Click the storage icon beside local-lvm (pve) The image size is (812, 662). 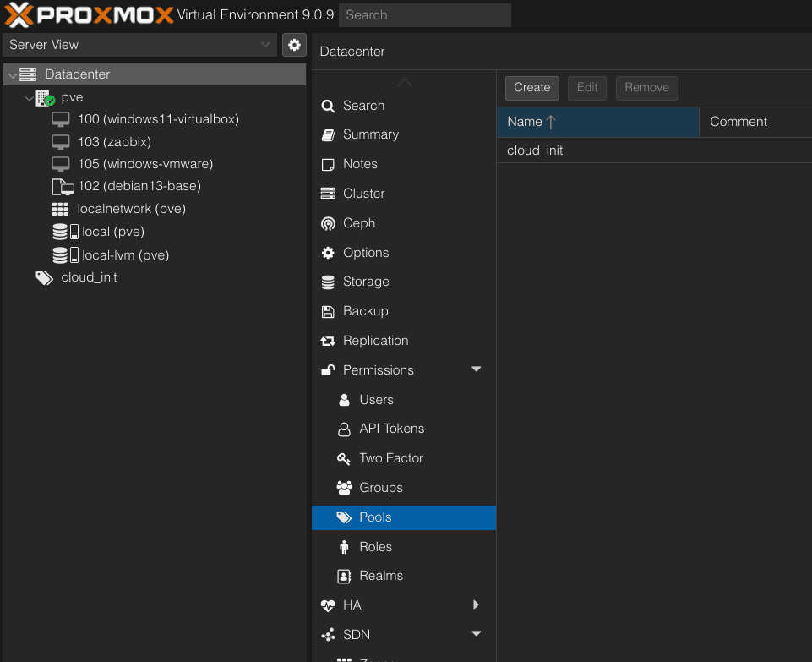65,254
